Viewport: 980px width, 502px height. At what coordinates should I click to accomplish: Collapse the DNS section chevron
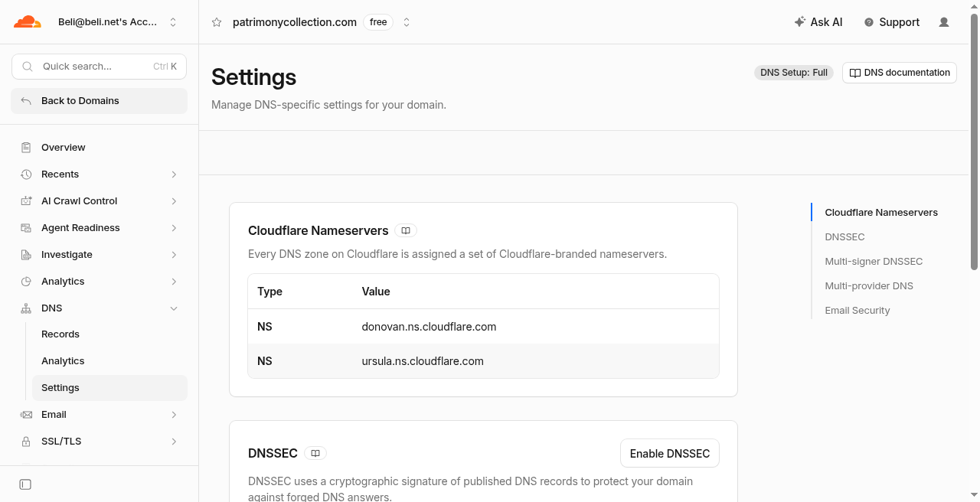[174, 308]
